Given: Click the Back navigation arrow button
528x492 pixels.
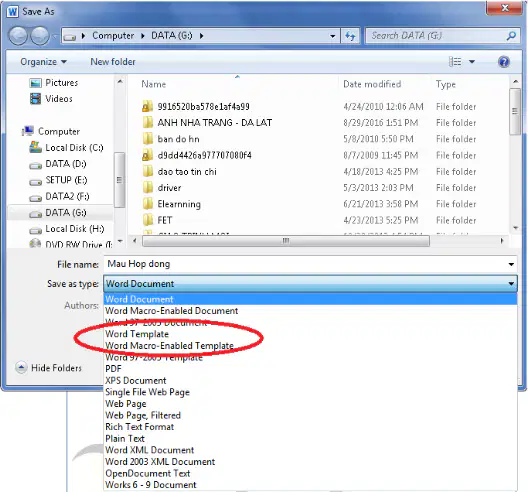Looking at the screenshot, I should [18, 35].
